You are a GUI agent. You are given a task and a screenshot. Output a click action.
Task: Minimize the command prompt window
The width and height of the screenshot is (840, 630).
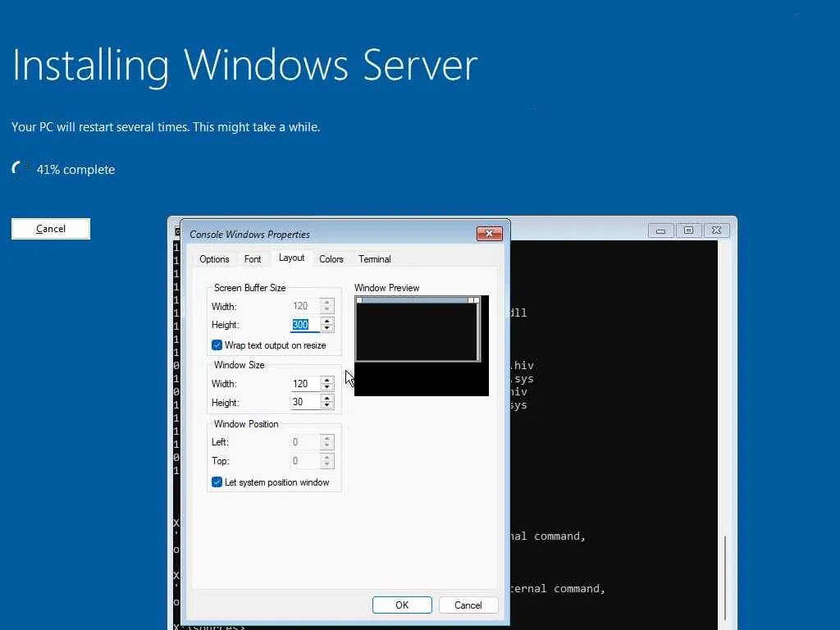coord(660,231)
